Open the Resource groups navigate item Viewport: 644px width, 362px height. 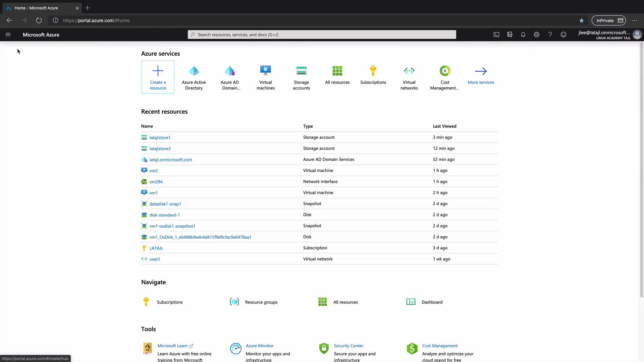(x=261, y=302)
